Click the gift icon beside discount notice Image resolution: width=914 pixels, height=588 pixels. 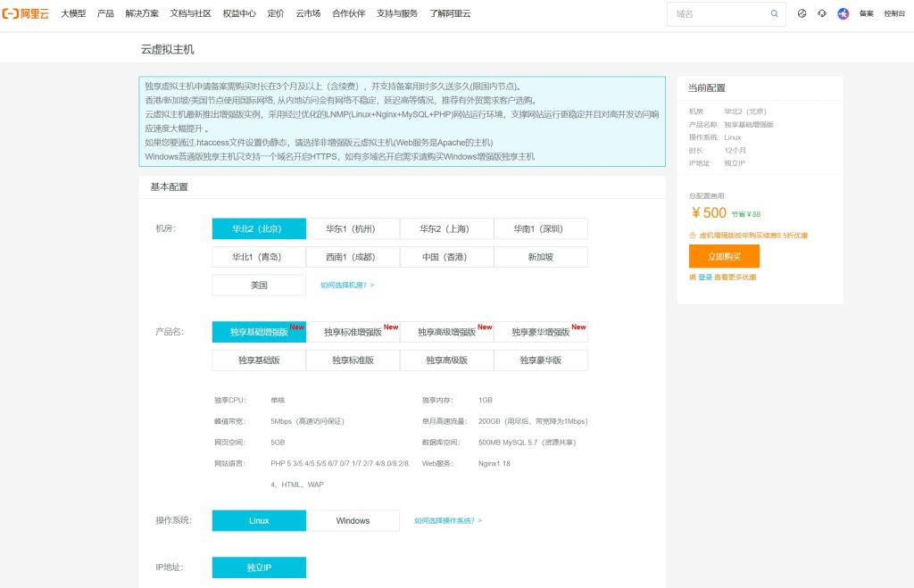coord(692,236)
